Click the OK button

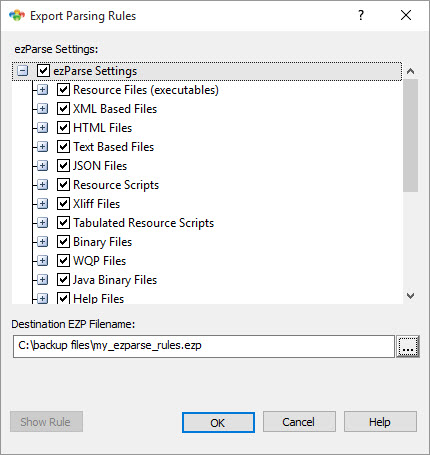[x=218, y=422]
